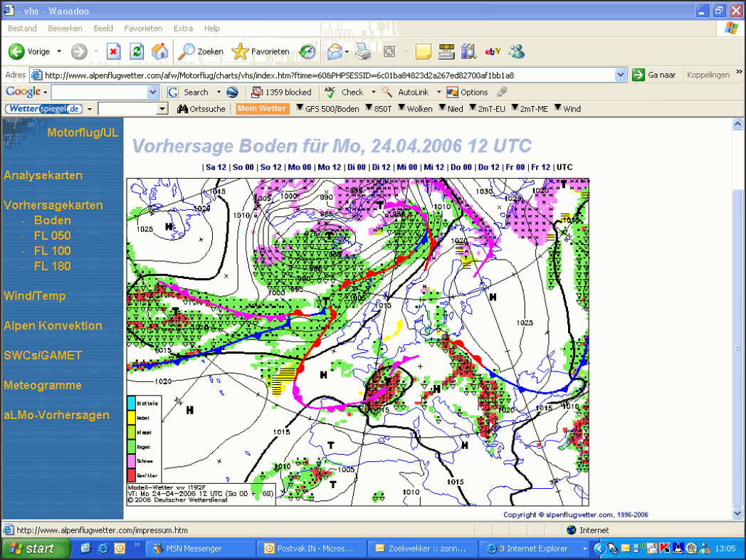Click the Home icon in toolbar
Screen dimensions: 746x560
(160, 51)
